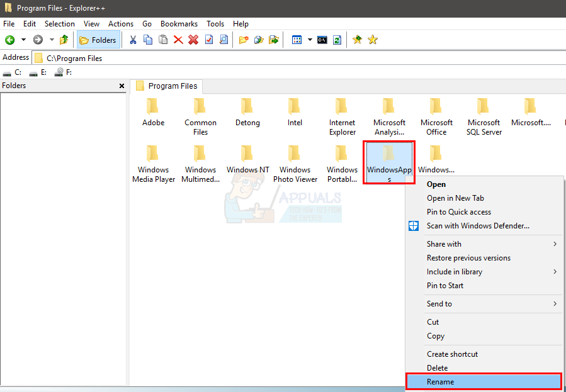Choose Create shortcut

point(485,354)
